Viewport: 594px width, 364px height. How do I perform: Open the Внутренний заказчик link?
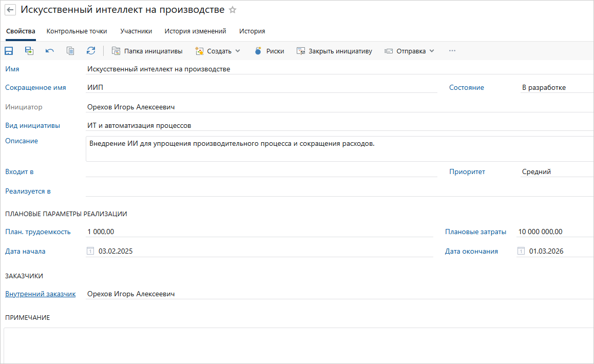[40, 294]
